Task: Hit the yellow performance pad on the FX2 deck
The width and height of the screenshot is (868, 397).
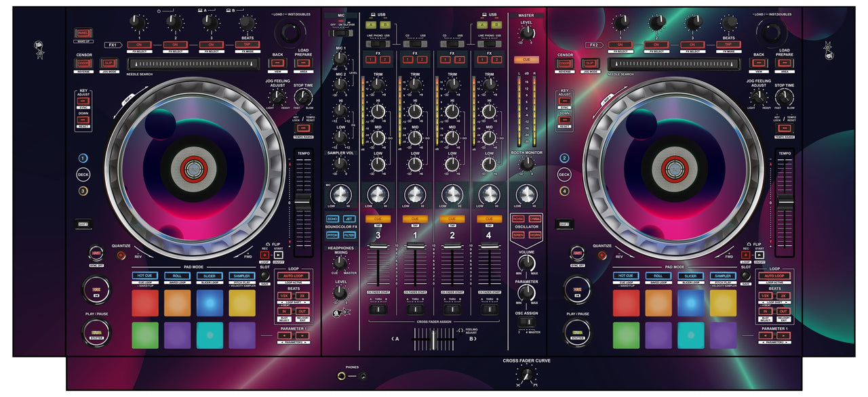Action: click(x=724, y=303)
